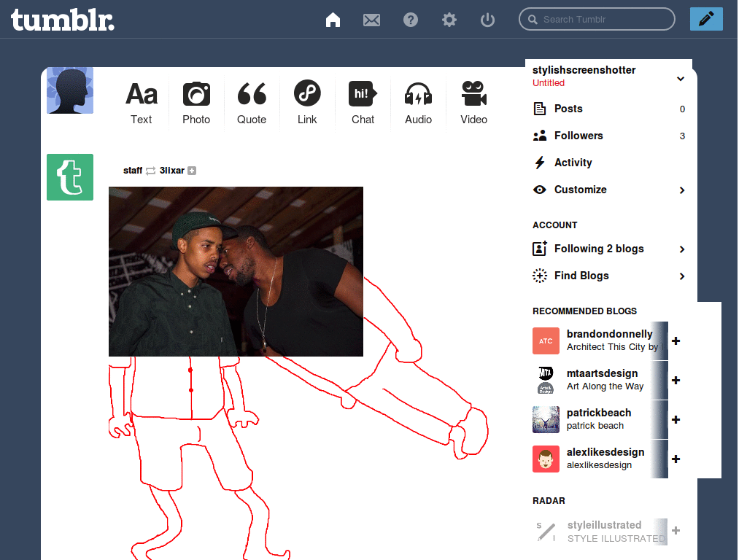Click the Followers count 3
The width and height of the screenshot is (747, 560).
682,136
